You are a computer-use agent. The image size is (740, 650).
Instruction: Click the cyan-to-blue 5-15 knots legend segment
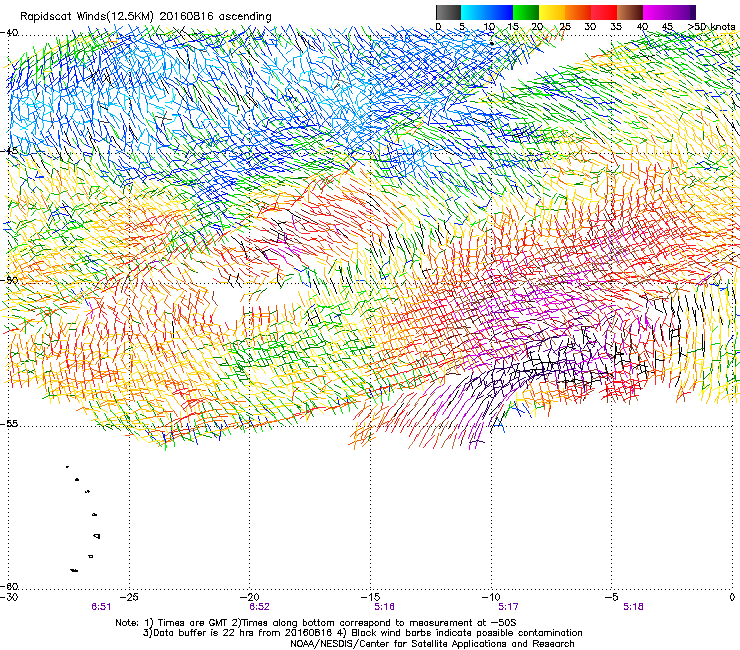(487, 12)
